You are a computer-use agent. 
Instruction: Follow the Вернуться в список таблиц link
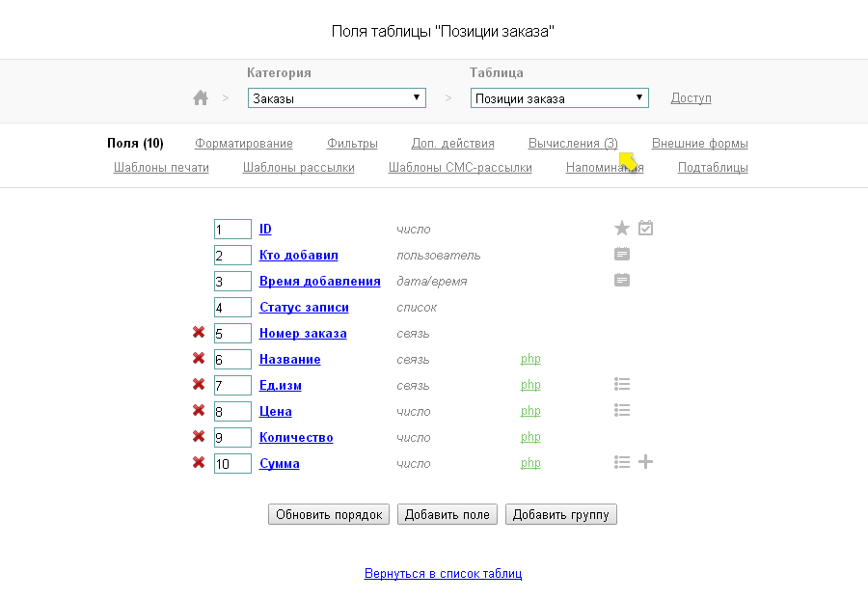(443, 573)
